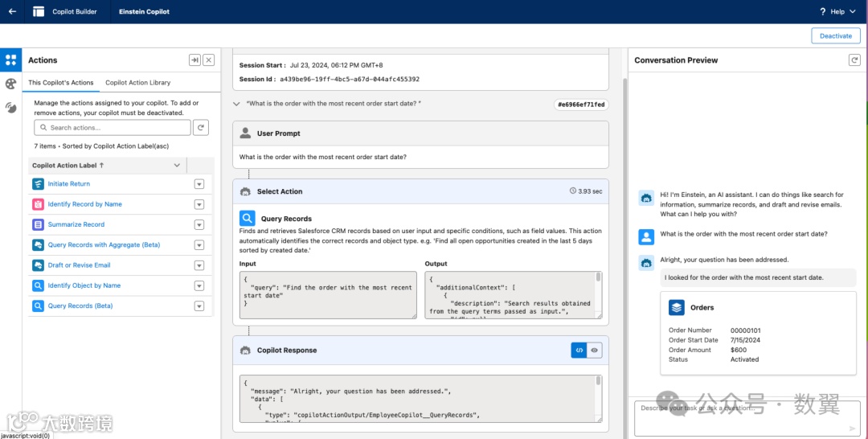Open dropdown for Summarize Record row

(x=199, y=225)
